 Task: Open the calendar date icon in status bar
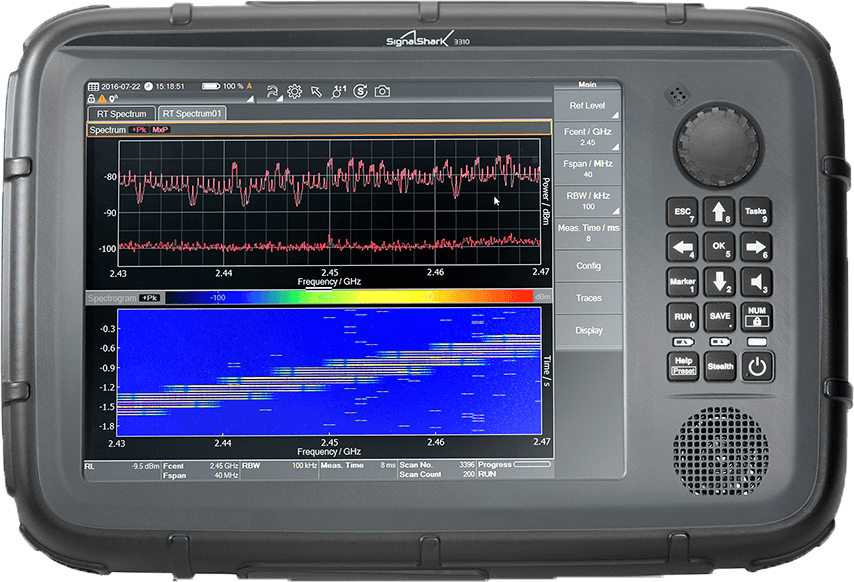[93, 87]
